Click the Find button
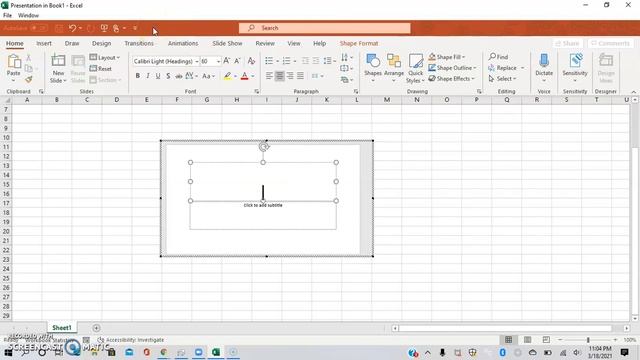This screenshot has width=640, height=360. pos(498,57)
